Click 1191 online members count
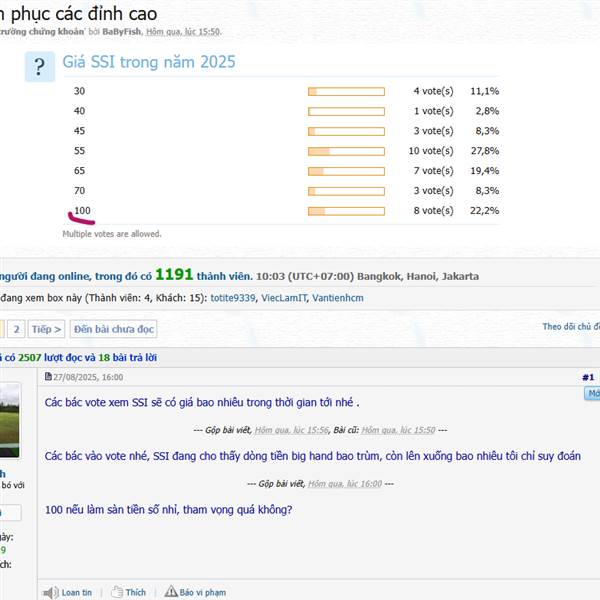The image size is (600, 600). coord(174,274)
